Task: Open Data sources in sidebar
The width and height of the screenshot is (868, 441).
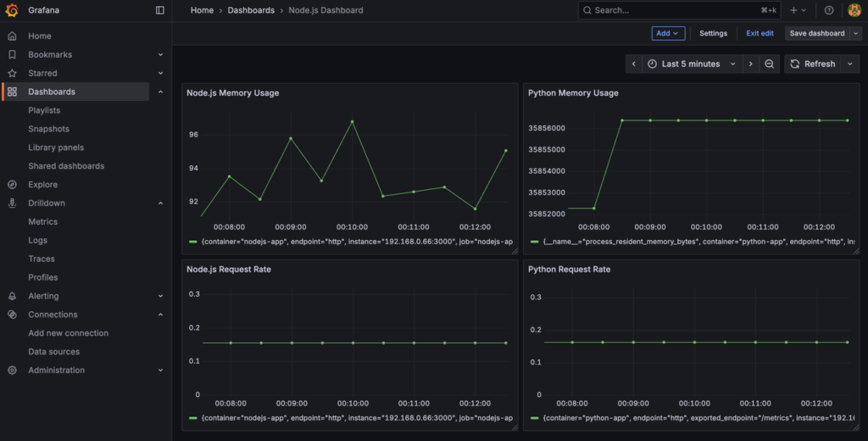Action: tap(53, 351)
